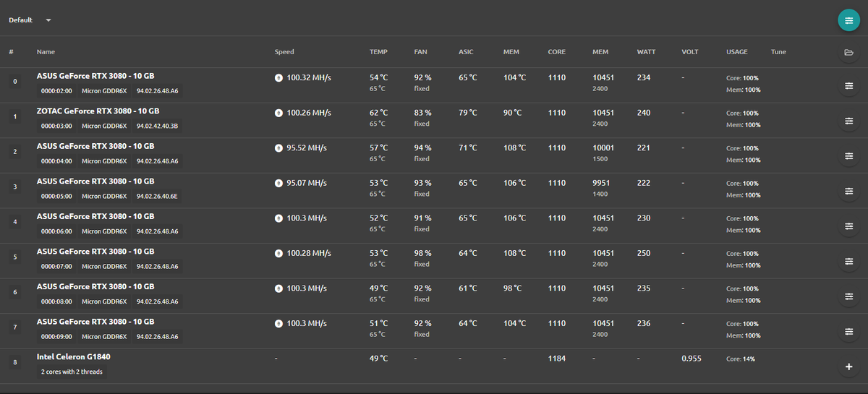This screenshot has width=868, height=394.
Task: Open tuning sliders for GPU 7 row
Action: pyautogui.click(x=848, y=332)
